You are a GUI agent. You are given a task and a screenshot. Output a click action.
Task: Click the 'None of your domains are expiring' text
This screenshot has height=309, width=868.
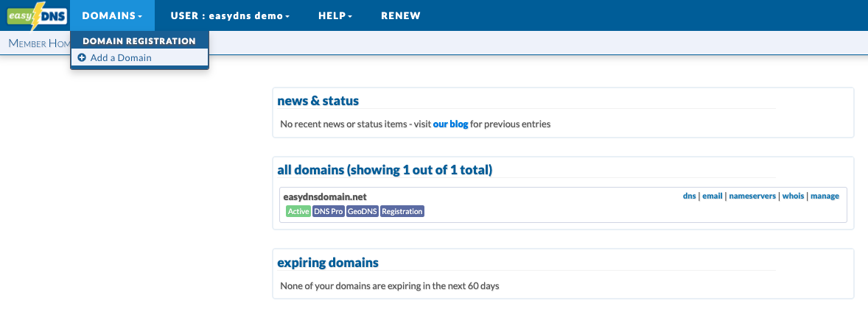(x=390, y=286)
